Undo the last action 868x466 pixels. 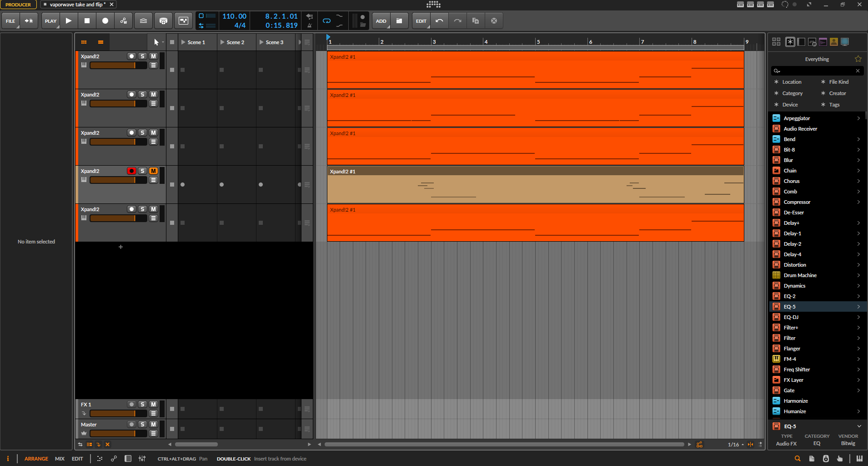(x=439, y=21)
